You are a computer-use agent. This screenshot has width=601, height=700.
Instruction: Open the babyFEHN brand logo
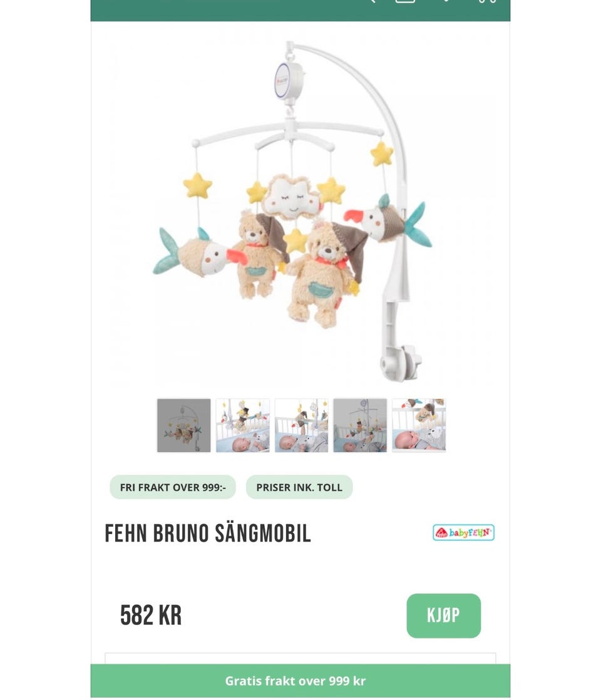(463, 533)
